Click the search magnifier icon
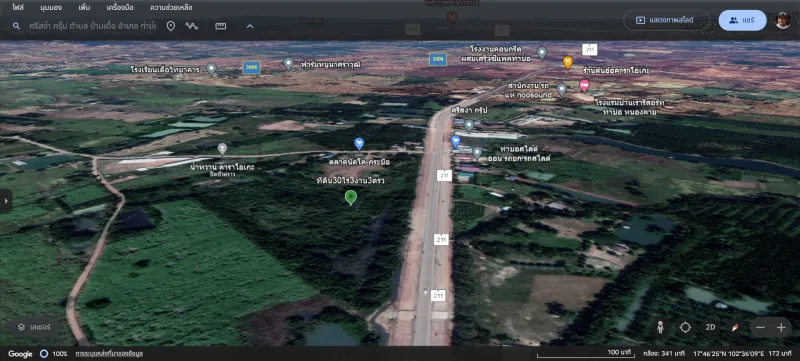Viewport: 800px width, 361px height. (16, 26)
